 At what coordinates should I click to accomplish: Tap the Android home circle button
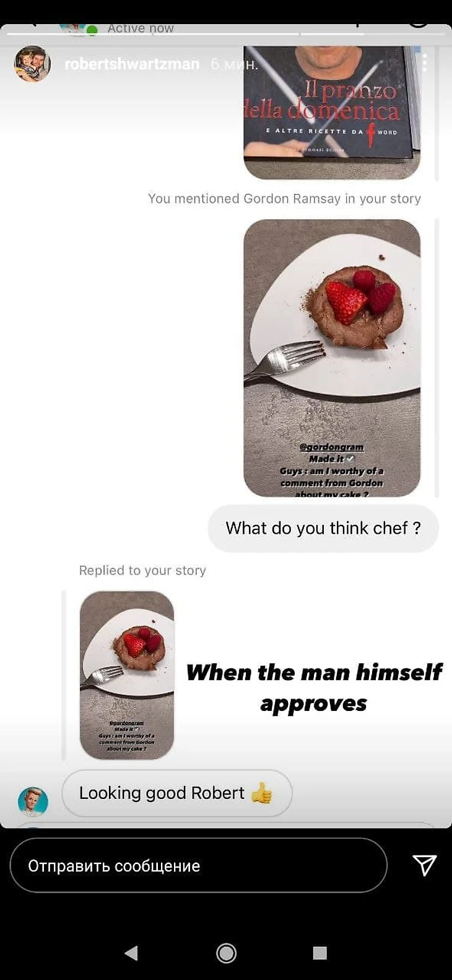(x=226, y=953)
